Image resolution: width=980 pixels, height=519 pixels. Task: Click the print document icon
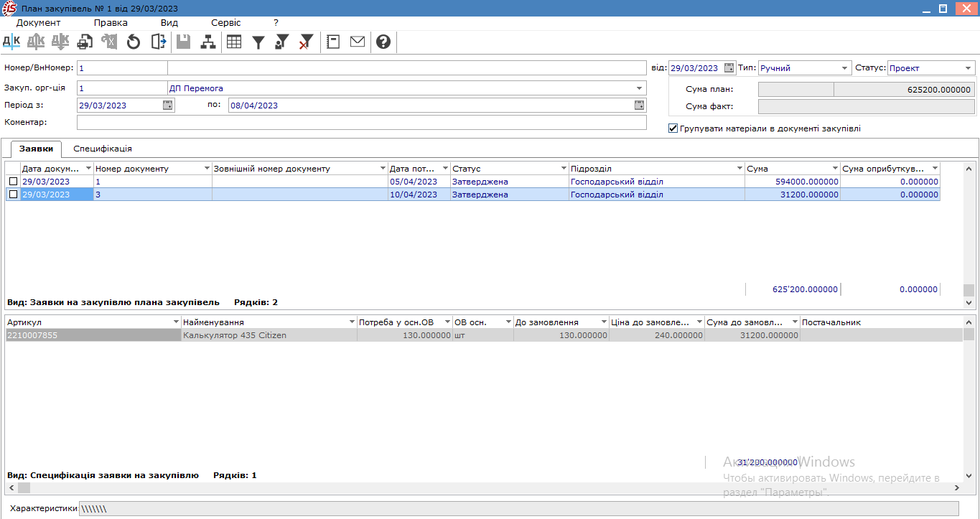tap(85, 42)
